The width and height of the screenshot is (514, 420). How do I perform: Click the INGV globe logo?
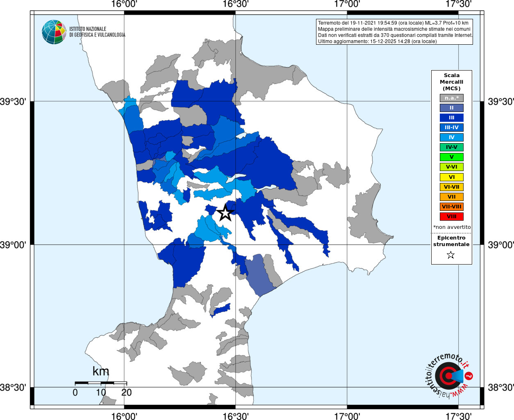coord(54,32)
